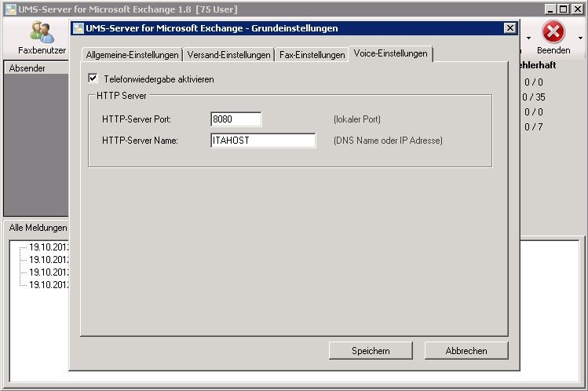This screenshot has width=588, height=391.
Task: Select second 19.10 log entry
Action: pos(49,259)
